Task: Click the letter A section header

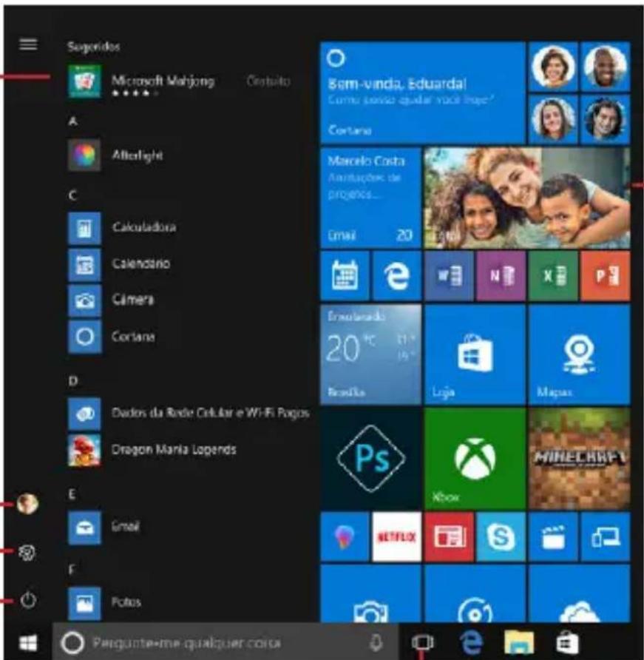Action: tap(72, 121)
